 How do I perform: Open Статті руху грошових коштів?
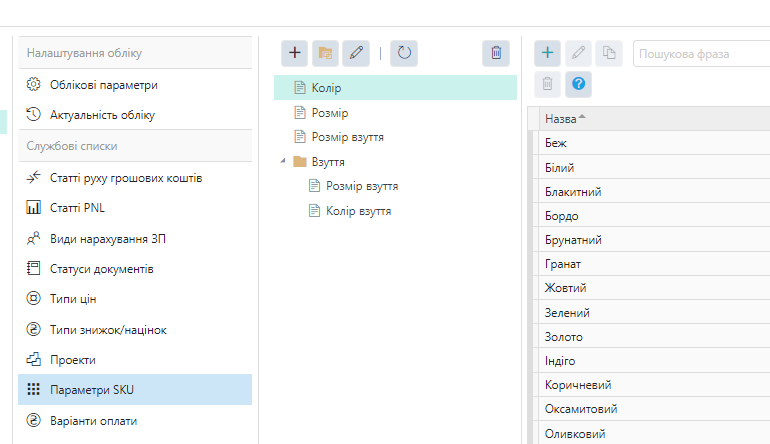[x=126, y=178]
